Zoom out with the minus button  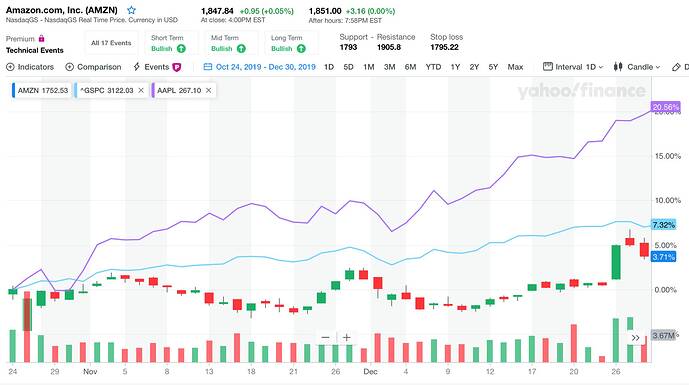coord(326,337)
